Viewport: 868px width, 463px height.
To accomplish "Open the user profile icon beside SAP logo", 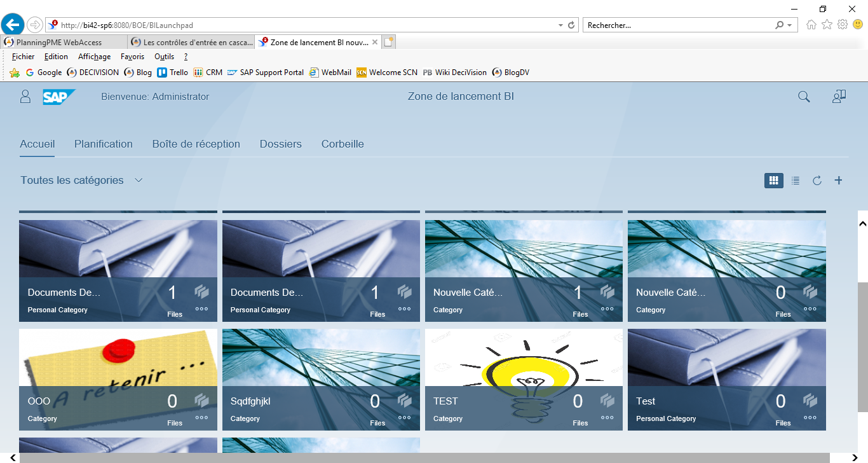I will (25, 97).
